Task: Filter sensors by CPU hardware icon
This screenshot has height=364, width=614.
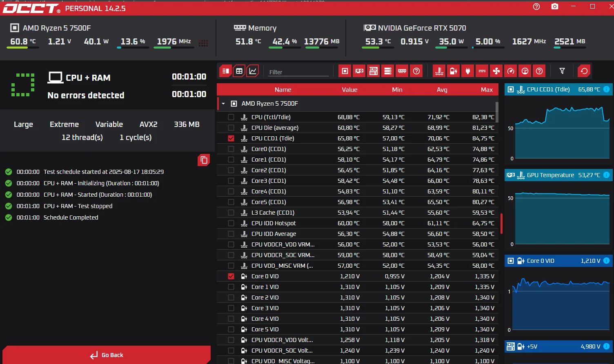Action: [x=345, y=71]
